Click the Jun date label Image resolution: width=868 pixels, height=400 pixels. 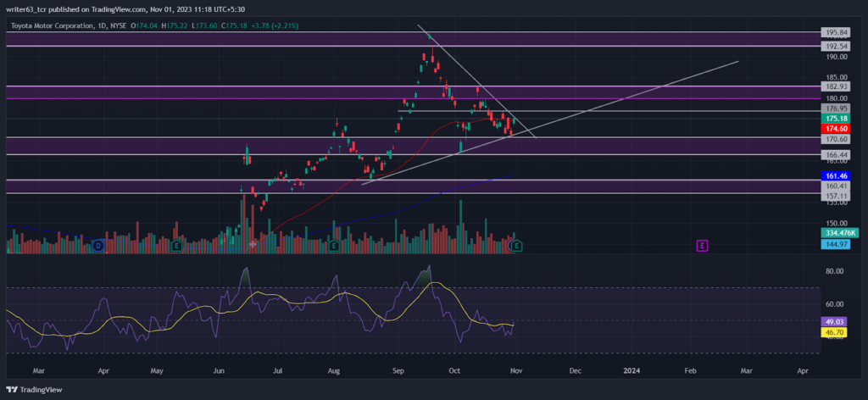219,369
